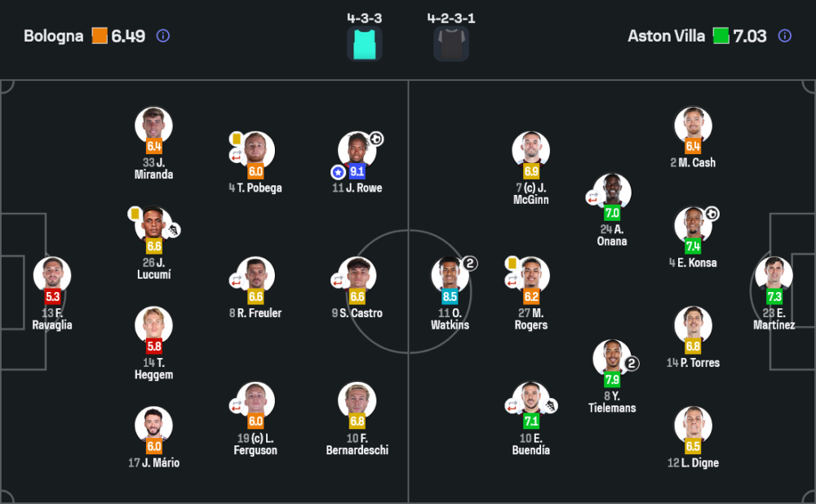Viewport: 816px width, 504px height.
Task: Click the orange rating square next to Bologna
Action: [100, 36]
